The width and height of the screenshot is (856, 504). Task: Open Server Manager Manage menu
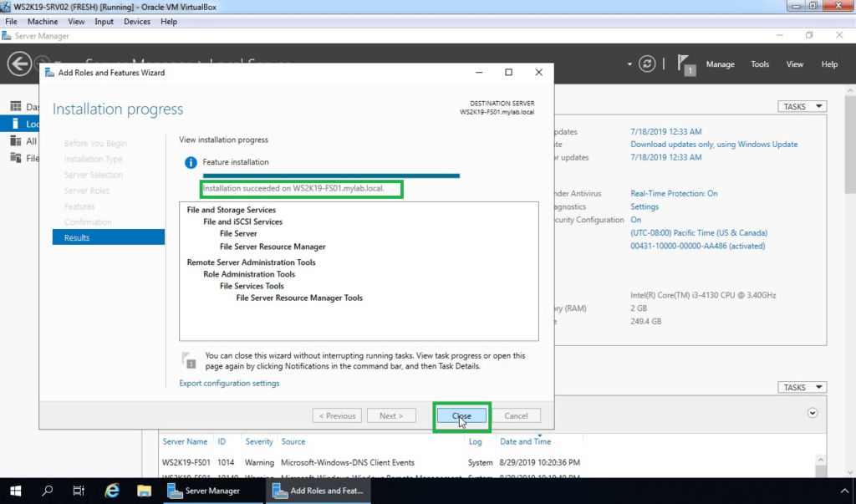point(720,64)
